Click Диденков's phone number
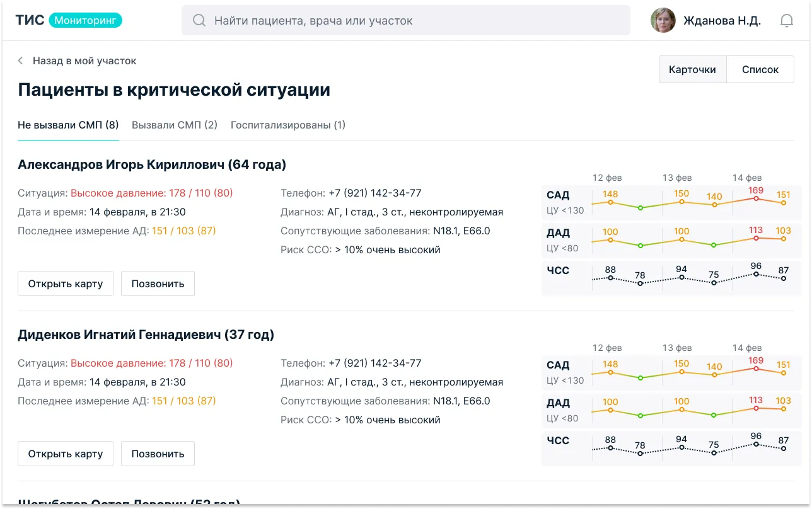Viewport: 812px width, 509px height. 375,363
